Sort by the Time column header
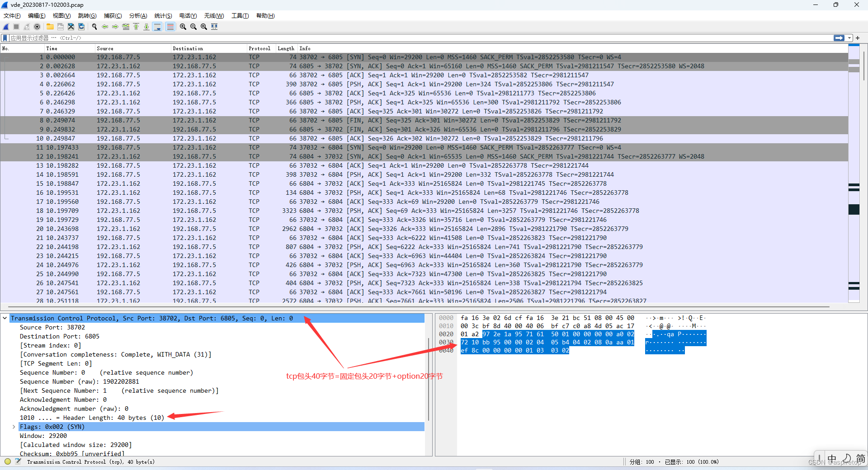 (70, 48)
